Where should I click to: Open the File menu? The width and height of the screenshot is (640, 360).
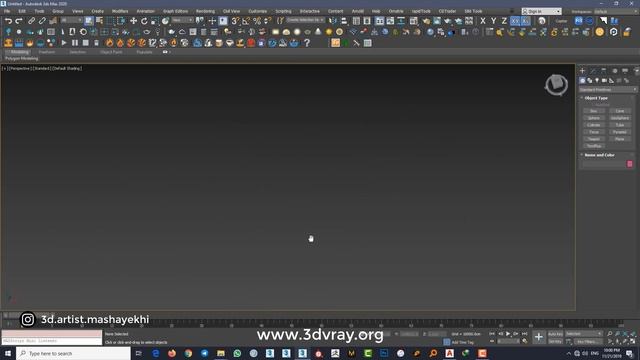[7, 11]
